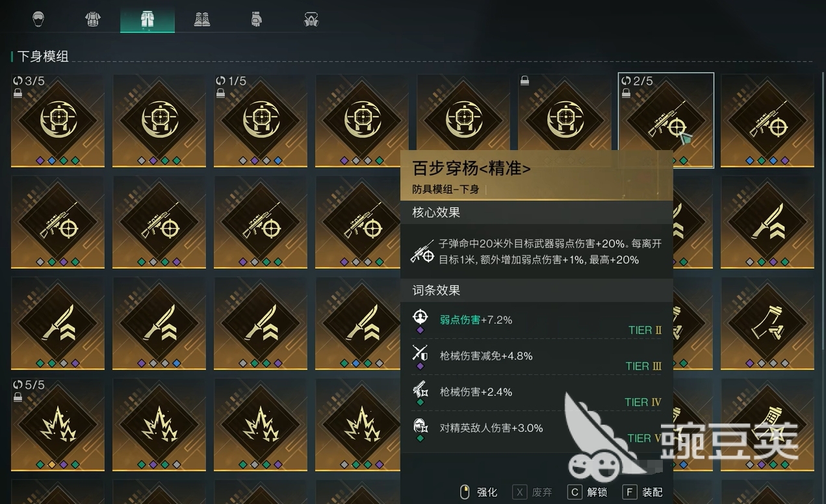Open the helmet equipment tab
The image size is (826, 504).
click(38, 19)
